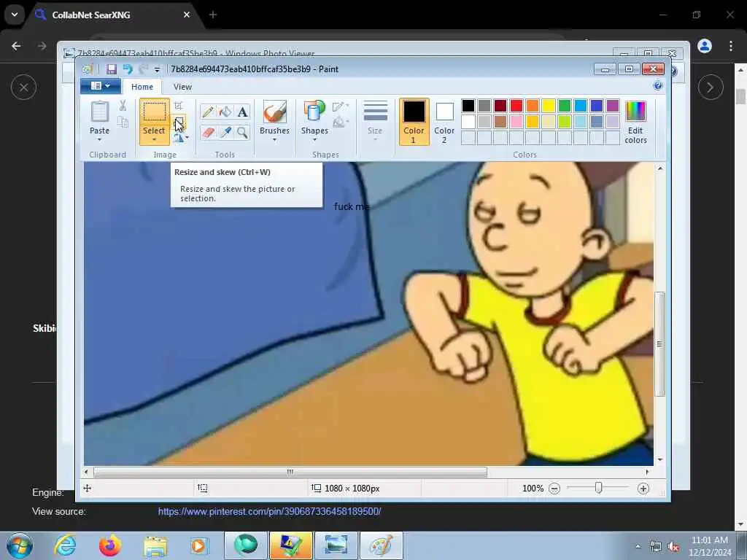Screen dimensions: 747x560
Task: Pick the yellow color swatch
Action: pos(549,106)
